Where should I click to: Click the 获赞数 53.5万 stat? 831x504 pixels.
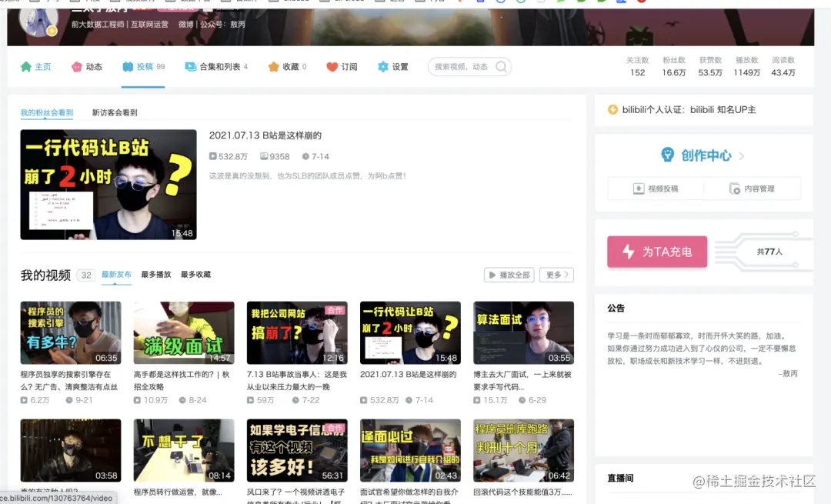point(710,67)
